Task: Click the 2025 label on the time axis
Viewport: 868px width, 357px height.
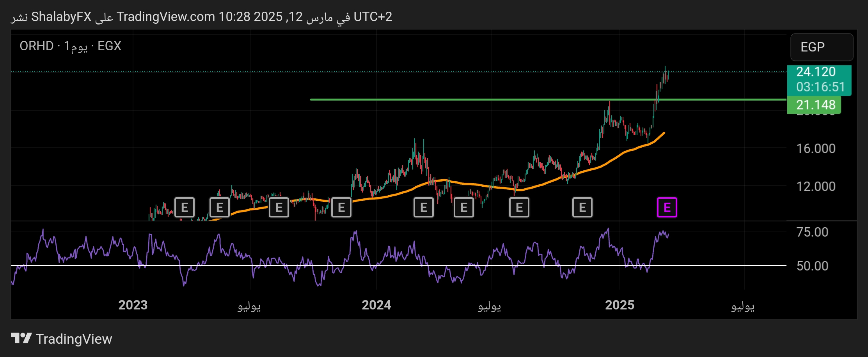Action: click(x=619, y=305)
